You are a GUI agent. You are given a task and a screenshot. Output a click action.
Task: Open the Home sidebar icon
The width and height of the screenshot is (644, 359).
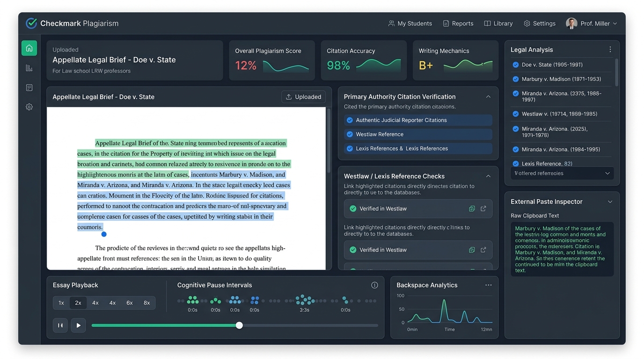pyautogui.click(x=29, y=48)
